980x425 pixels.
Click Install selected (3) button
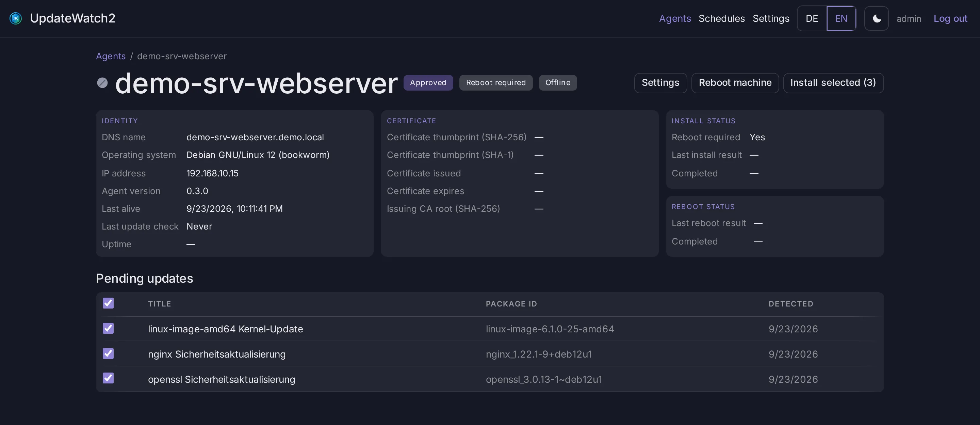(x=833, y=83)
